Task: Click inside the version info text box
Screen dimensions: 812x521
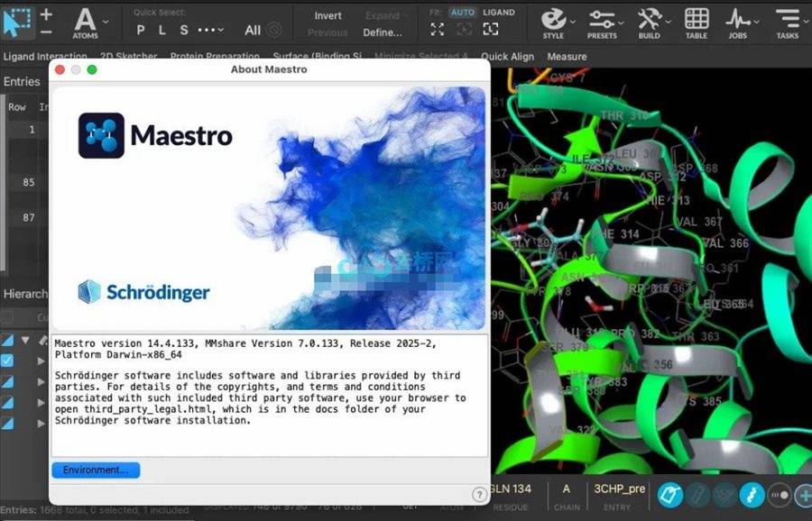Action: coord(269,396)
